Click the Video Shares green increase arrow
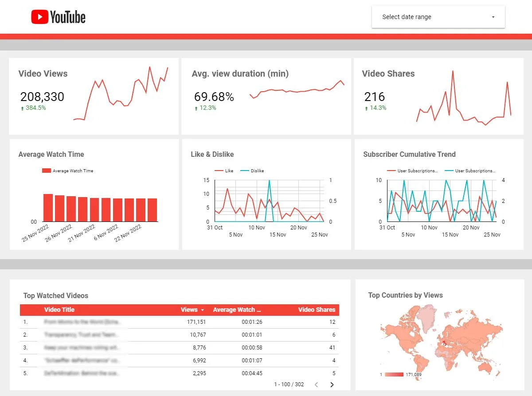Image resolution: width=532 pixels, height=396 pixels. coord(366,108)
